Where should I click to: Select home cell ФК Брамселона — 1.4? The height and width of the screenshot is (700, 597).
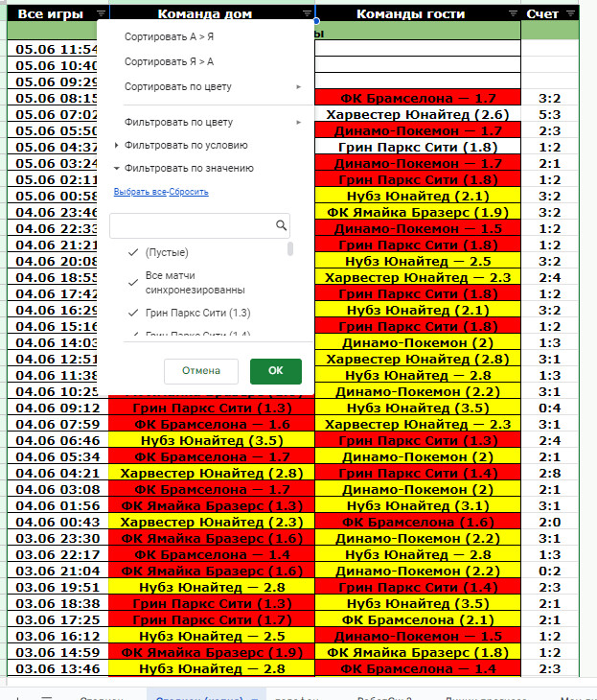click(x=212, y=554)
